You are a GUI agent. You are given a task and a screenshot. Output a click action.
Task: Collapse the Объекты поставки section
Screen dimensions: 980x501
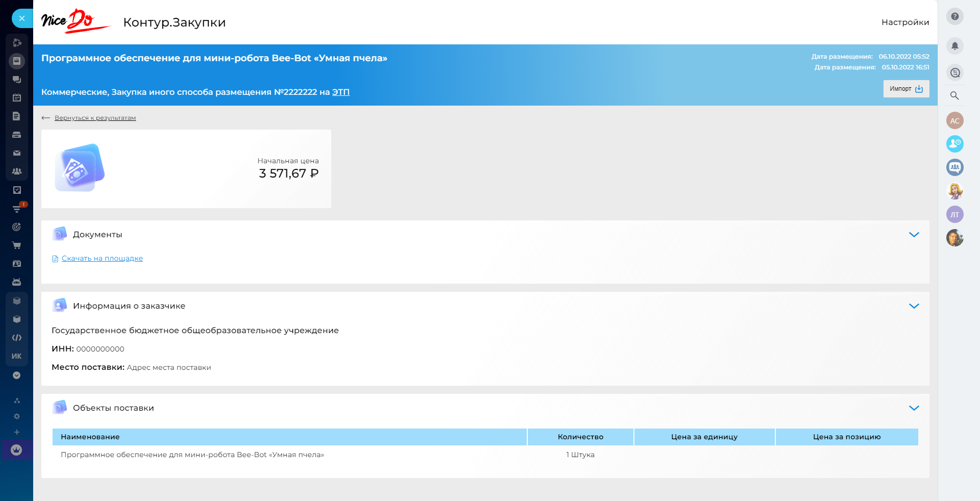point(914,408)
